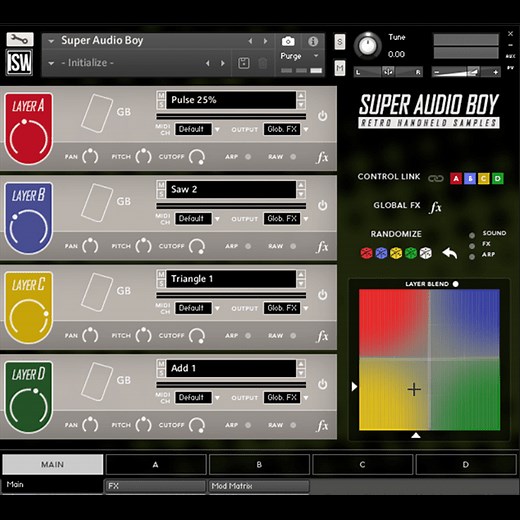Select next sample for Pulse 25% layer
The height and width of the screenshot is (520, 520).
(301, 105)
